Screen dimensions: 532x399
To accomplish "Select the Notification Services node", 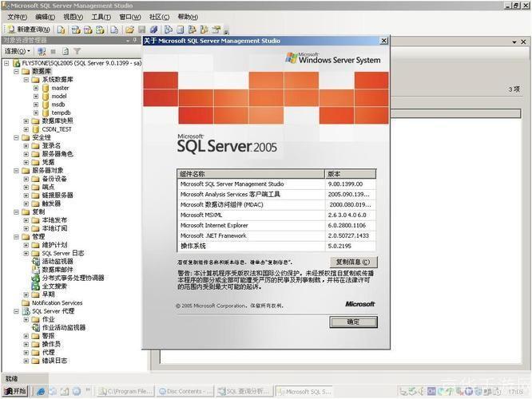I will pos(56,302).
